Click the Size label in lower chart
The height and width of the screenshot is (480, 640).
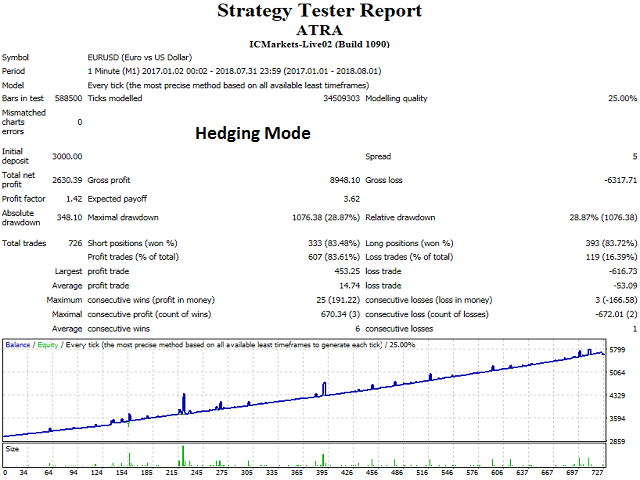coord(12,449)
